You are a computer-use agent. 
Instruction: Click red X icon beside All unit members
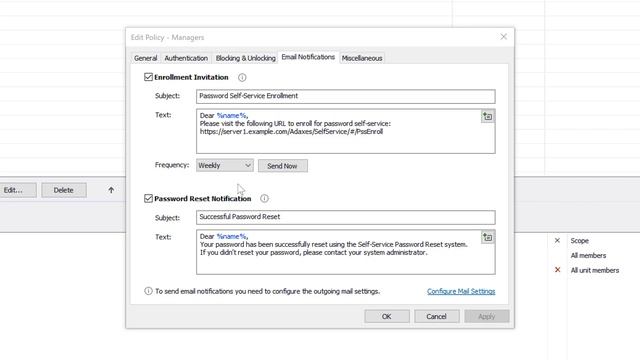(x=557, y=270)
